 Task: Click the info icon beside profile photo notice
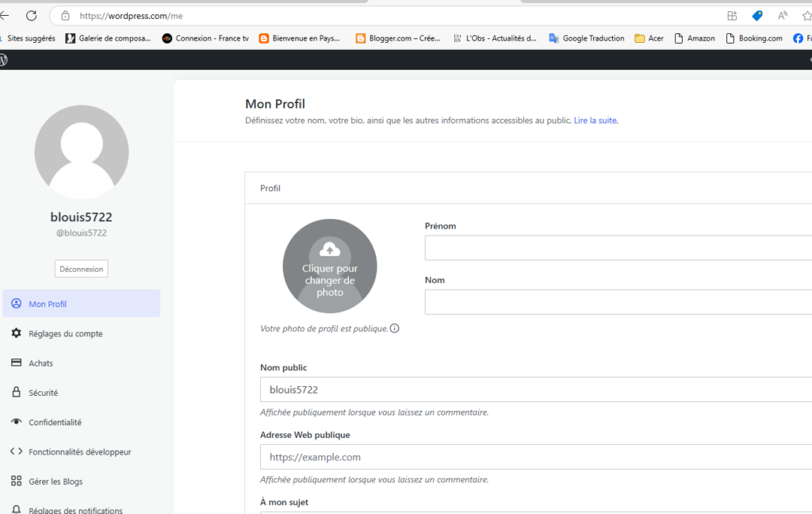tap(395, 328)
